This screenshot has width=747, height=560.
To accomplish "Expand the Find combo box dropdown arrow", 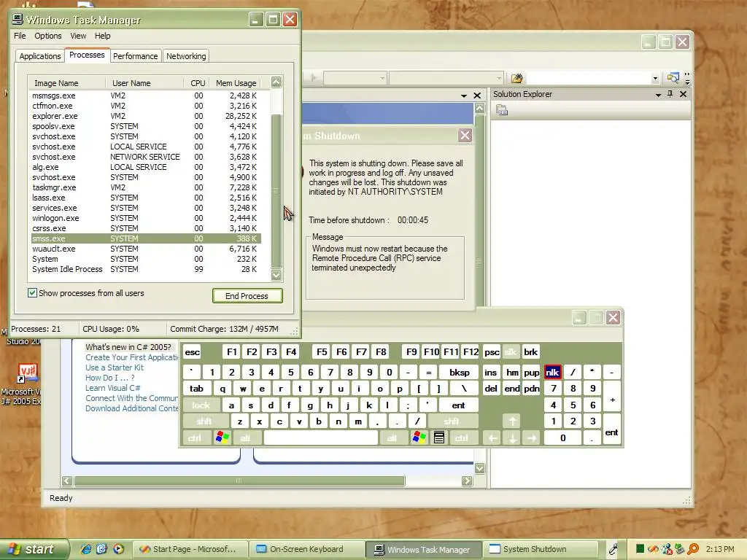I will (x=655, y=78).
